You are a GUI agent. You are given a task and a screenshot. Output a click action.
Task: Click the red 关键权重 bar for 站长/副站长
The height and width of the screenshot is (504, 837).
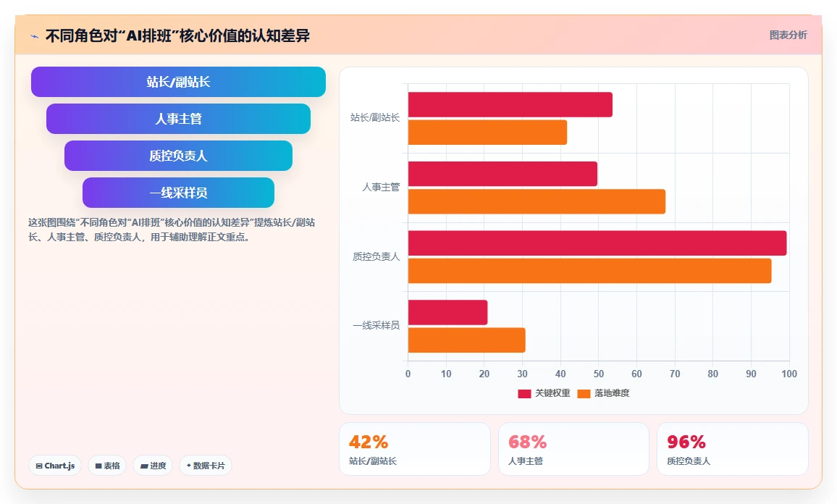pos(510,105)
